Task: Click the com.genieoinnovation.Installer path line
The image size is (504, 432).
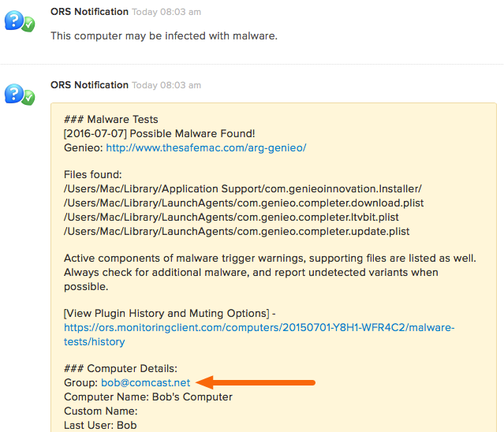Action: click(x=243, y=189)
